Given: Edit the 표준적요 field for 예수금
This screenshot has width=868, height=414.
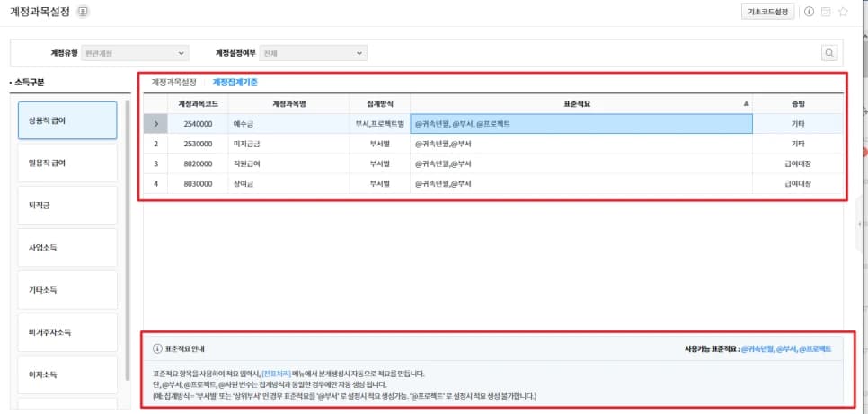Looking at the screenshot, I should coord(581,124).
